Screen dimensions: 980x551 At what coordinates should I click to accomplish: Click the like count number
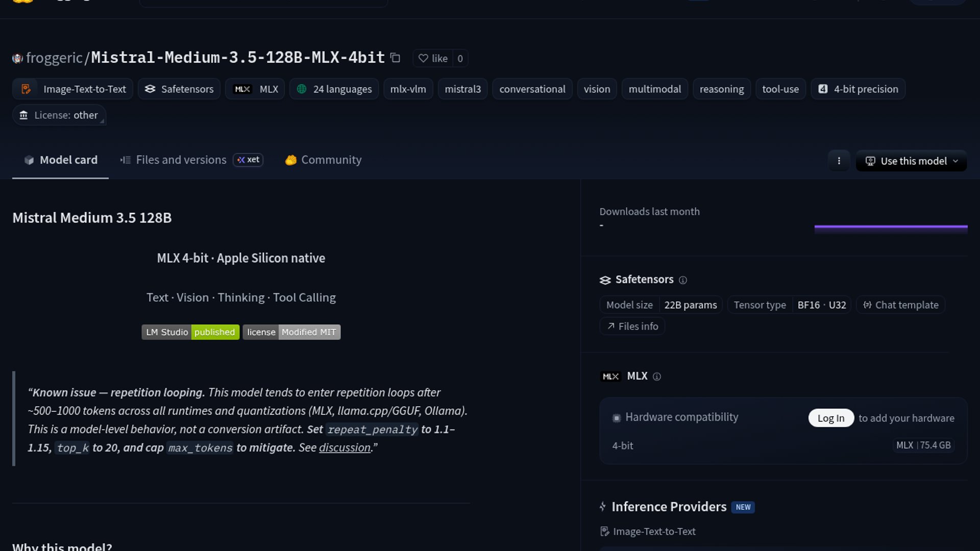pos(460,58)
